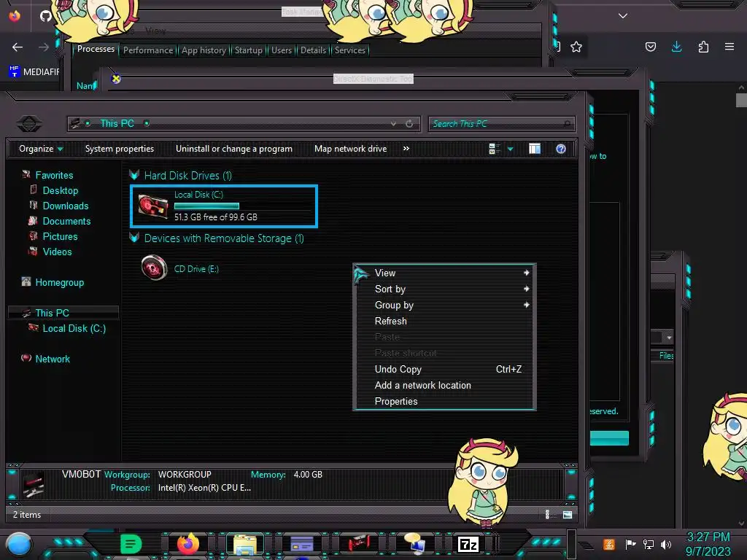Click the network tray icon
This screenshot has width=747, height=560.
pos(648,544)
